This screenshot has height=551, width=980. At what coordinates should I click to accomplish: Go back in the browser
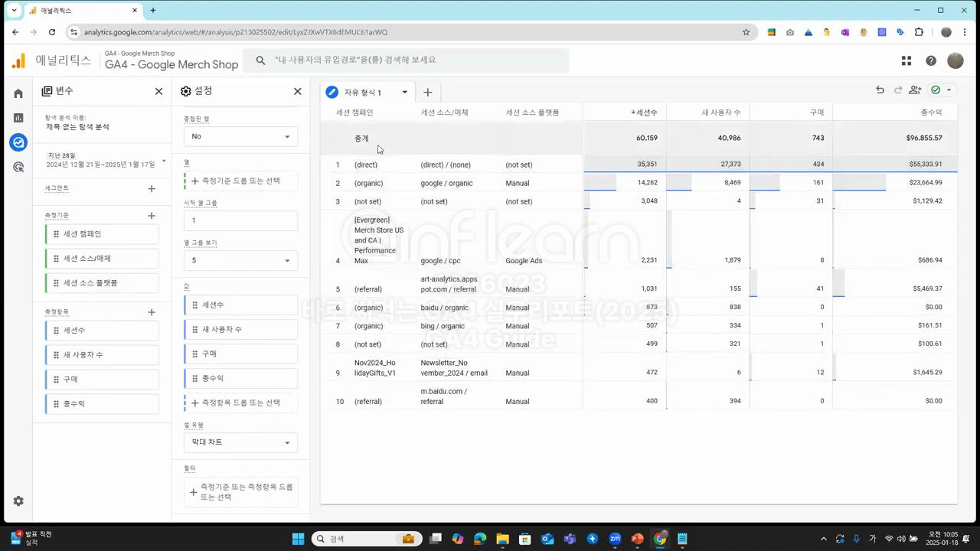(15, 32)
